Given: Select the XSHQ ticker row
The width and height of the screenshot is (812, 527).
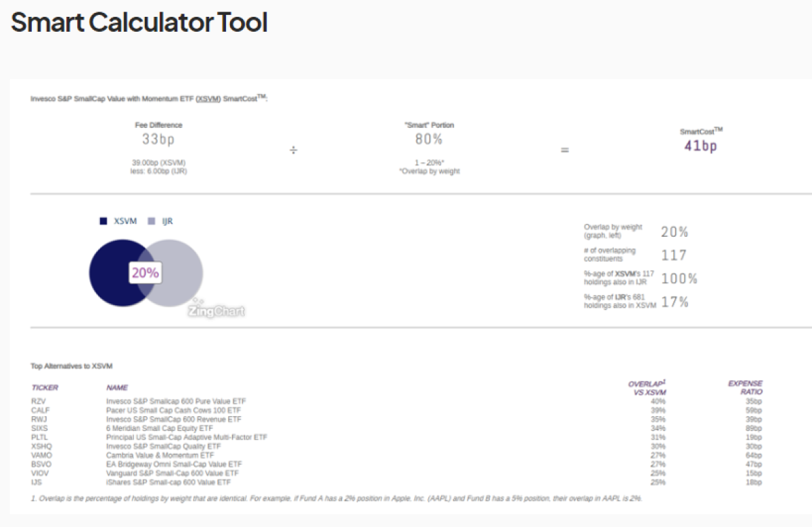Looking at the screenshot, I should (x=41, y=446).
